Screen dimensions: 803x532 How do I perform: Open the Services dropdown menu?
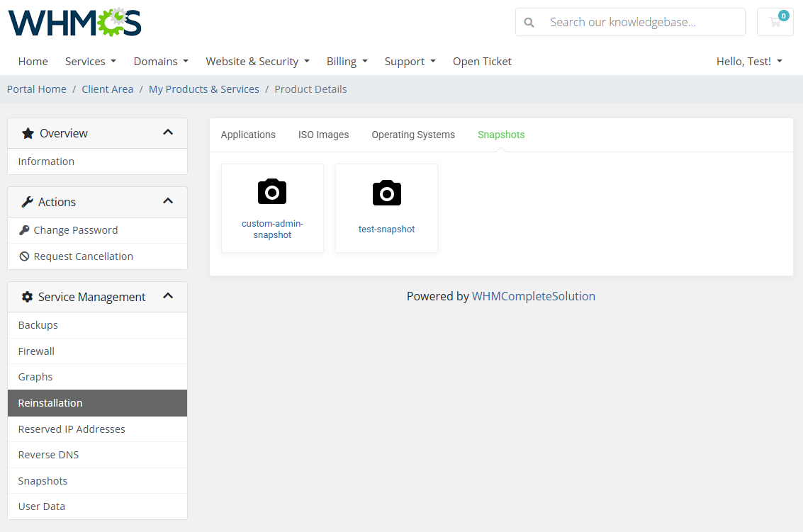(90, 61)
